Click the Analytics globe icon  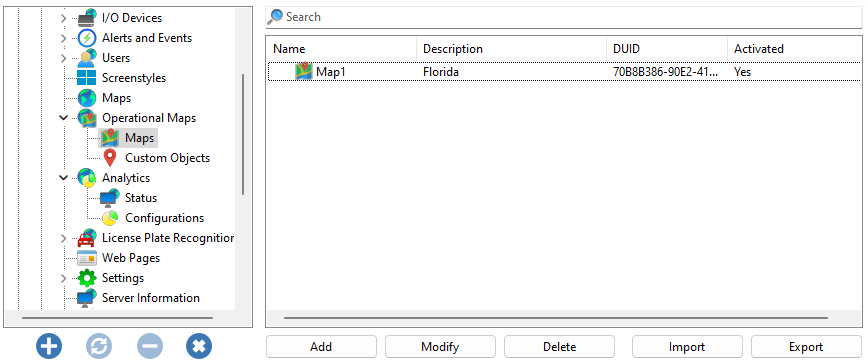pyautogui.click(x=87, y=178)
